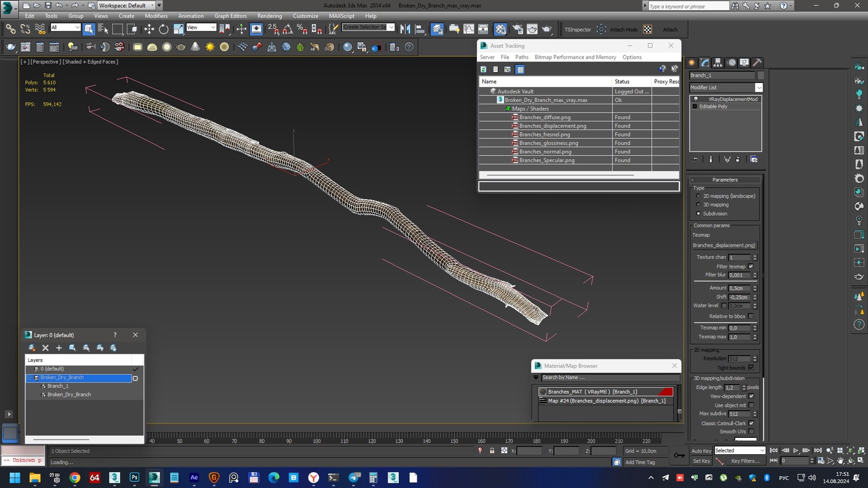This screenshot has height=488, width=868.
Task: Open the Rendering menu
Action: click(269, 16)
